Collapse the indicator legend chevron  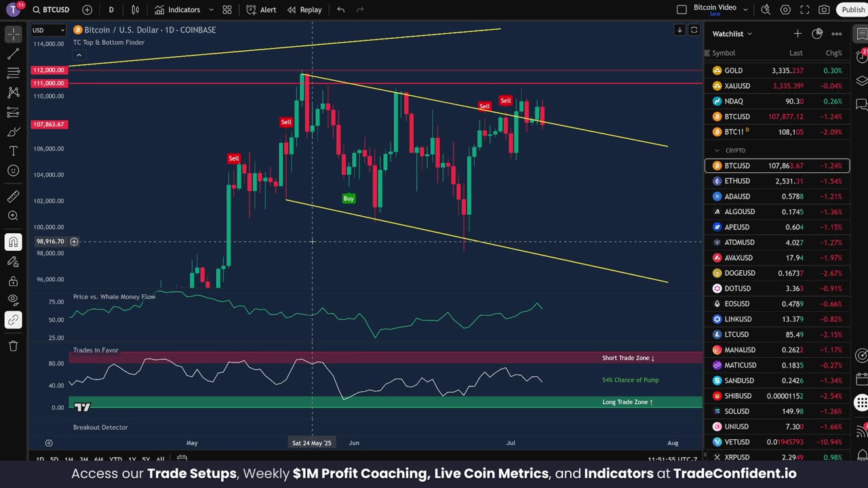point(79,55)
